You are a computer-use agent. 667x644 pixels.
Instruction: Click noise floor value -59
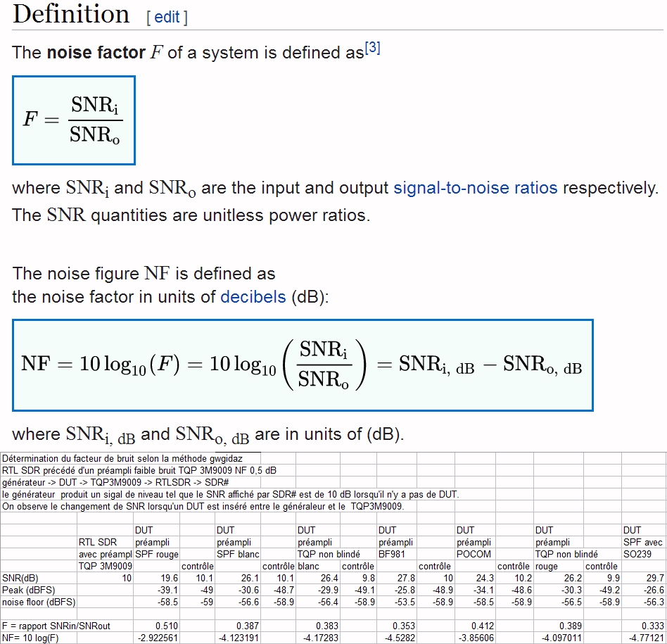(x=206, y=602)
